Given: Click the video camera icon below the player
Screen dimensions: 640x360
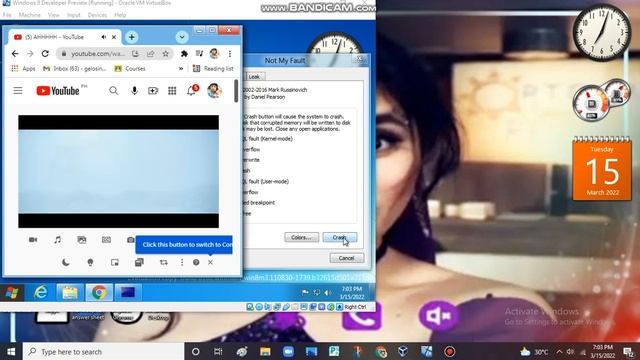Looking at the screenshot, I should point(33,240).
